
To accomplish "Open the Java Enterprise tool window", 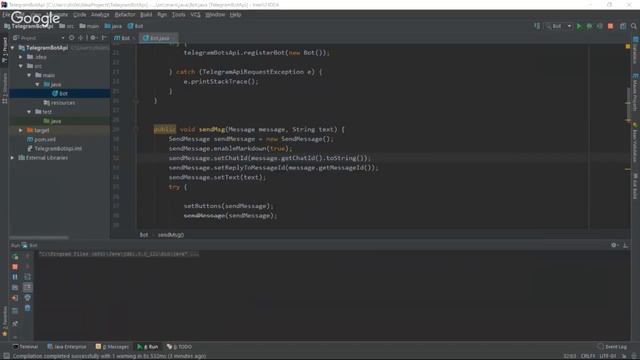I will (67, 347).
